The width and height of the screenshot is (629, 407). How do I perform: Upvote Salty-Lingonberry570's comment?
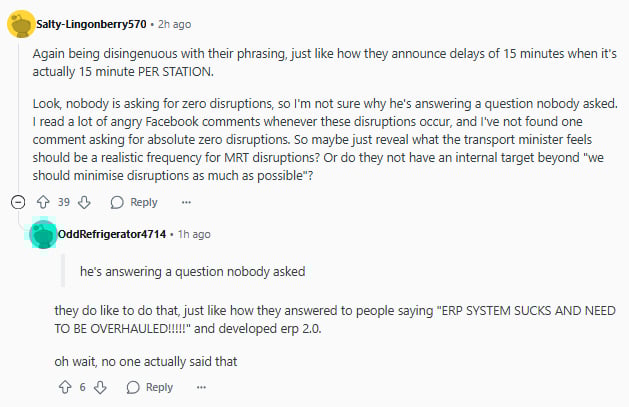coord(43,202)
